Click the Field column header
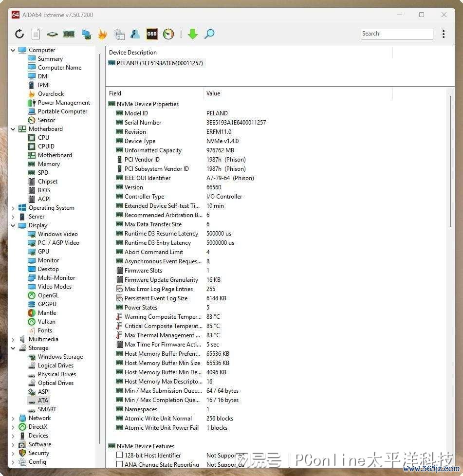The height and width of the screenshot is (476, 463). 154,93
